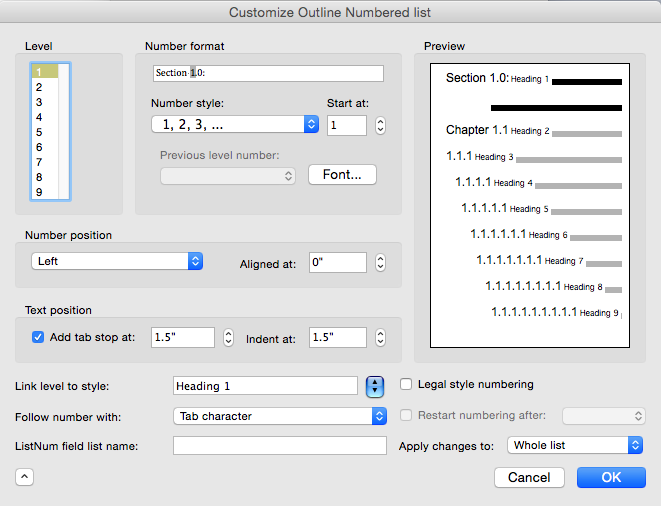Open the Restart numbering after dropdown

tap(604, 416)
